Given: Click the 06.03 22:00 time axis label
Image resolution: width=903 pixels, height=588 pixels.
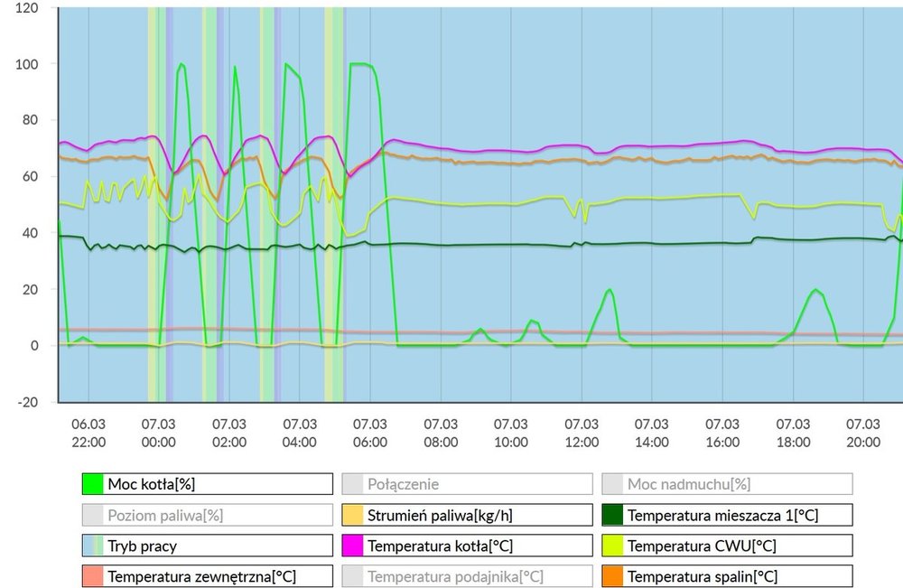Looking at the screenshot, I should (88, 433).
